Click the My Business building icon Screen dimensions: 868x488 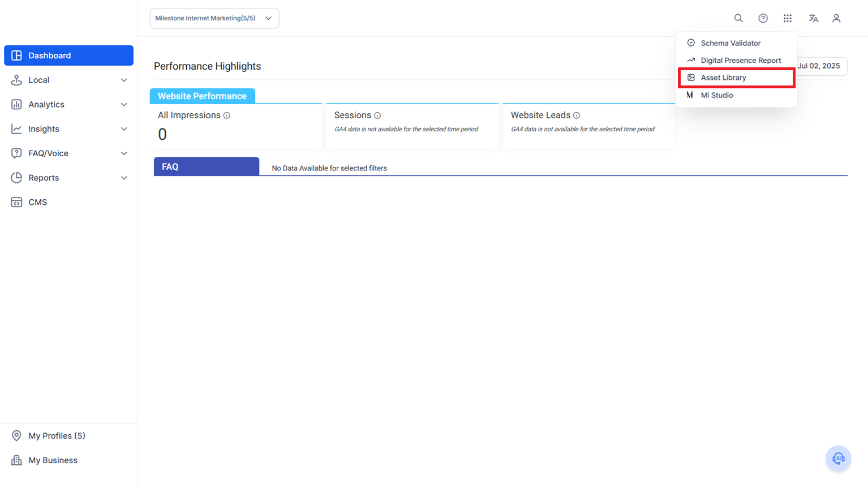tap(16, 460)
